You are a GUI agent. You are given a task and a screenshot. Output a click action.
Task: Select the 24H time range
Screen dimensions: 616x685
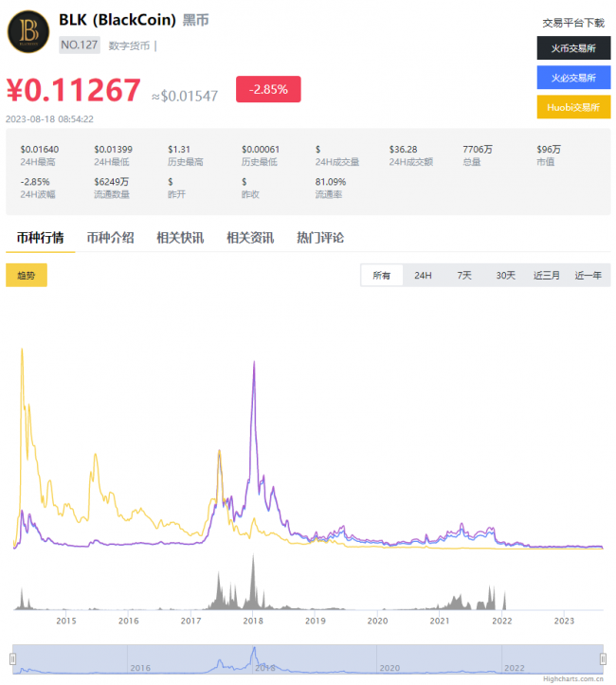click(423, 275)
